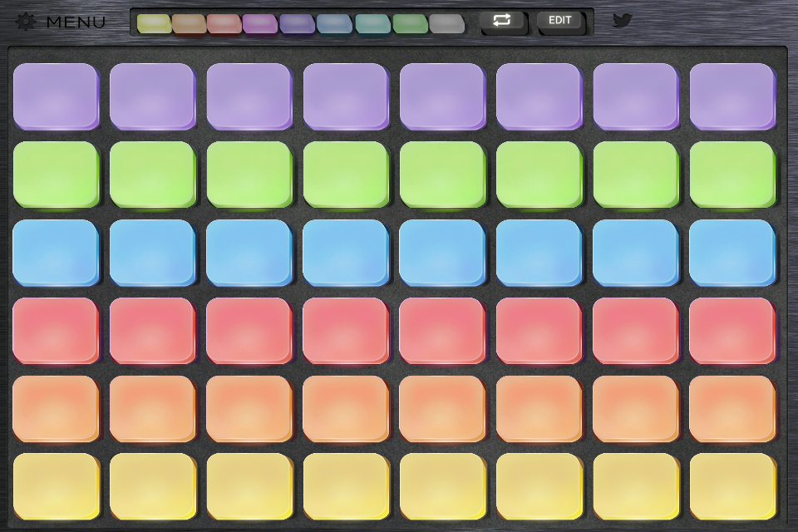Select the yellow bank tab
Screen dimensions: 798x532
pos(154,24)
